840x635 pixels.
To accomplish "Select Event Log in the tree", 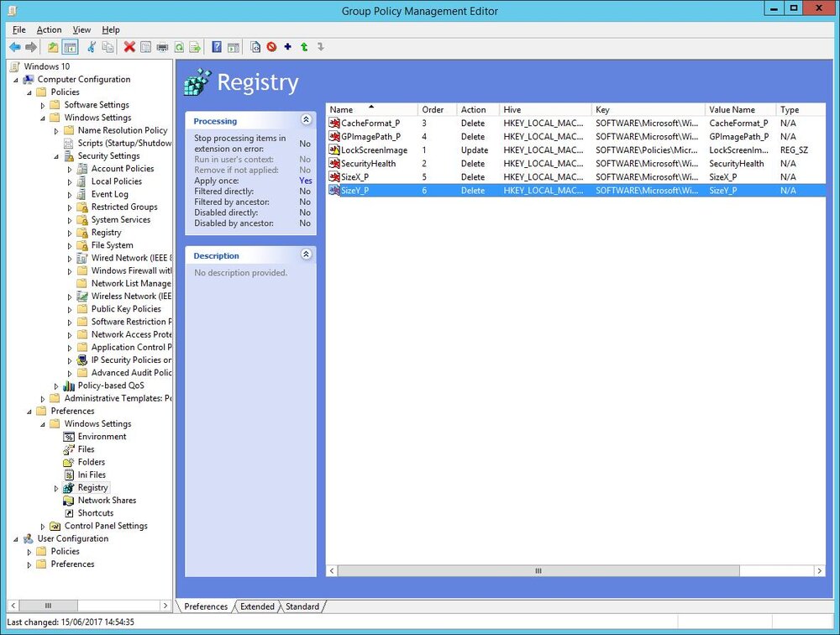I will click(109, 195).
